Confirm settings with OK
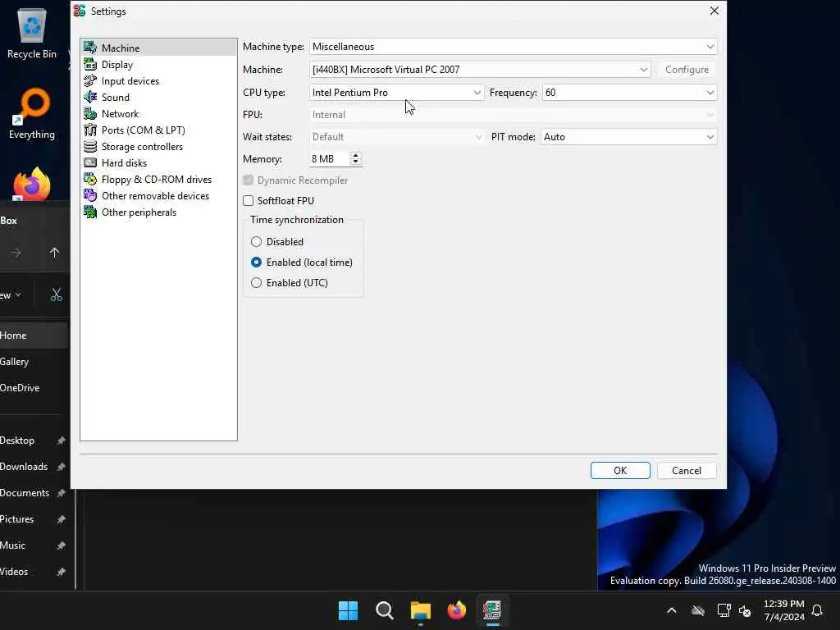This screenshot has width=840, height=630. point(620,470)
